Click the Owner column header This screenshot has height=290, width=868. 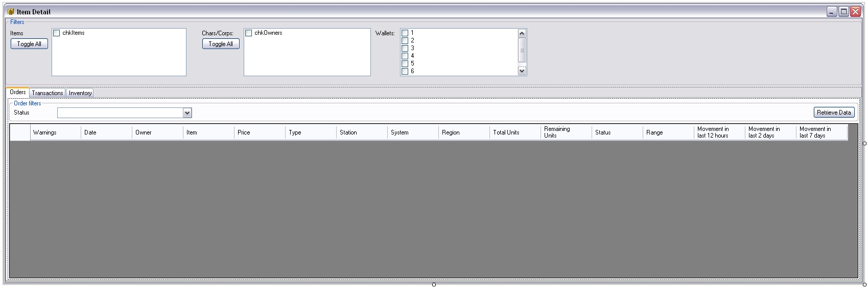(158, 132)
